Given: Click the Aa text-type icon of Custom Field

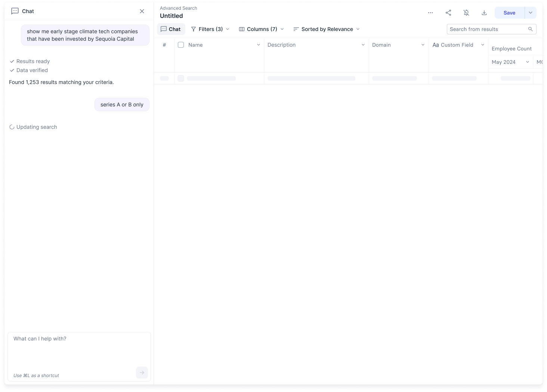Looking at the screenshot, I should [x=436, y=45].
